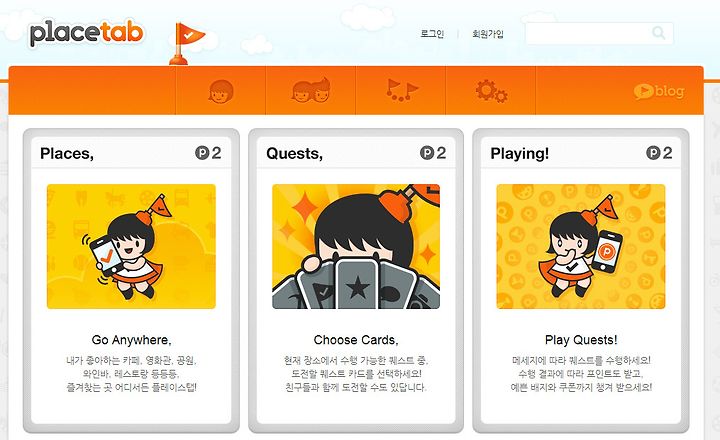The image size is (720, 440).
Task: Click the magnifier search icon
Action: (x=659, y=33)
